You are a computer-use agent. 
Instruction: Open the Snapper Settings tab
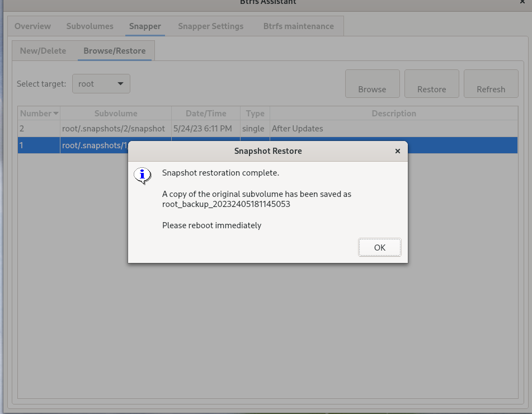pos(211,26)
